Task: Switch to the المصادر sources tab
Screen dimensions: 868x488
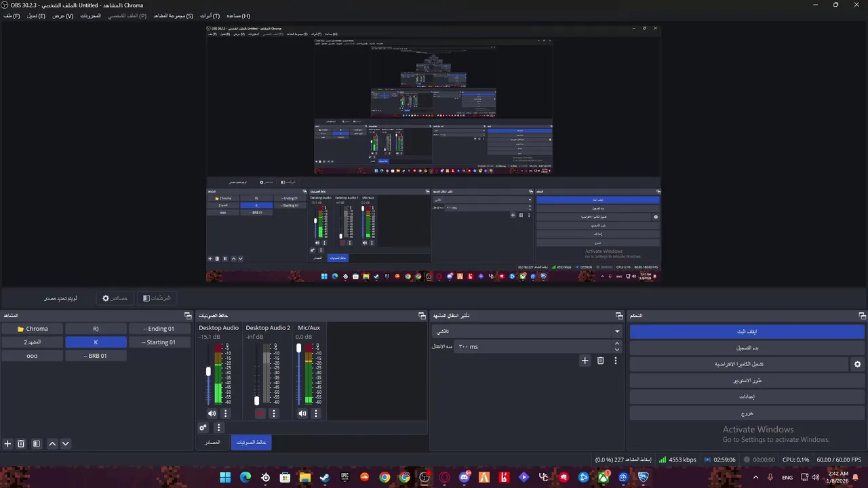Action: 212,443
